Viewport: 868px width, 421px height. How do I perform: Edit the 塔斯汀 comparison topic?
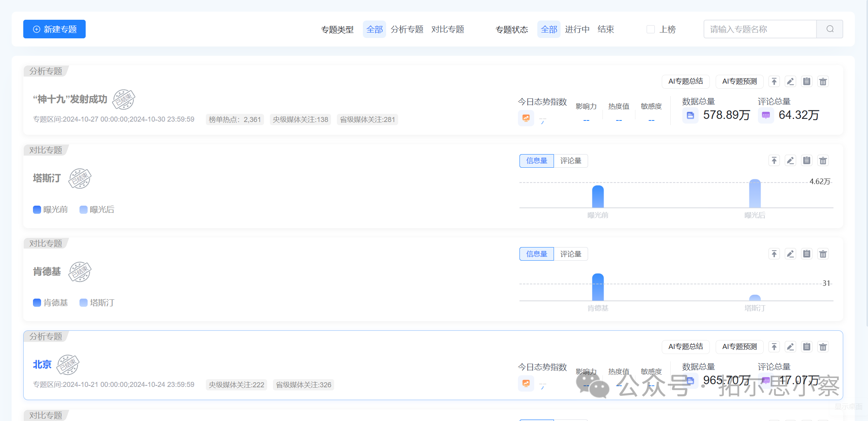pos(790,160)
